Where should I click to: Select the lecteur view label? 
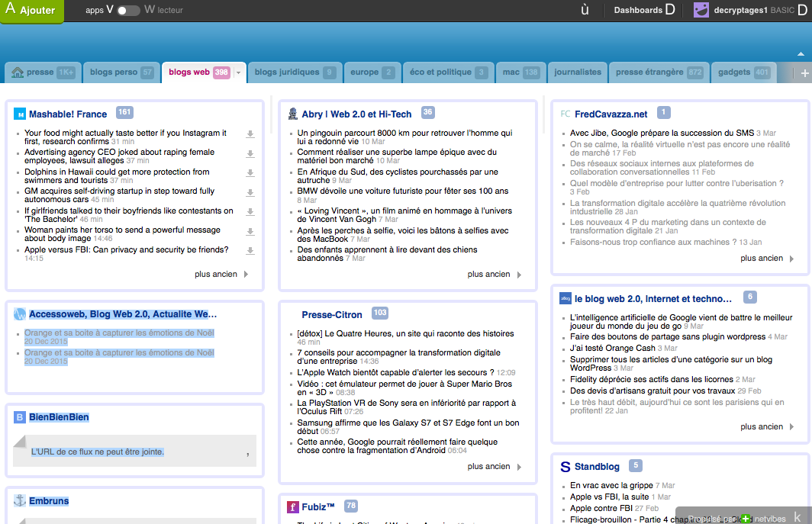[x=170, y=11]
